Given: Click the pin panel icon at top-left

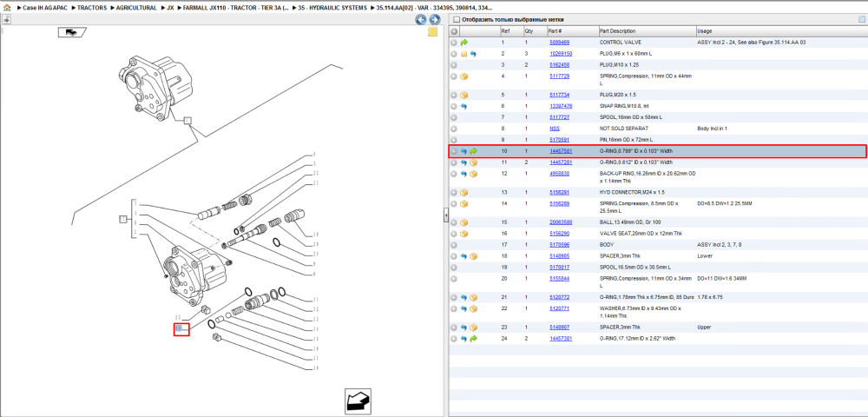Looking at the screenshot, I should click(x=7, y=19).
